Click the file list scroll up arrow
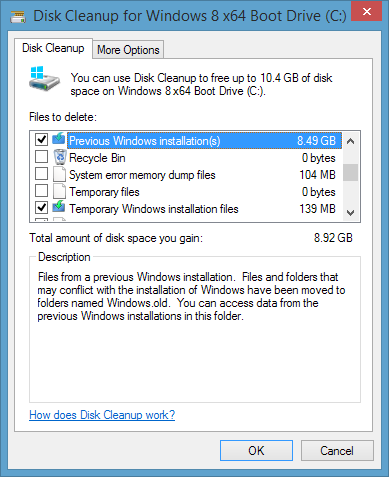Screen dimensions: 389x477 coord(350,141)
